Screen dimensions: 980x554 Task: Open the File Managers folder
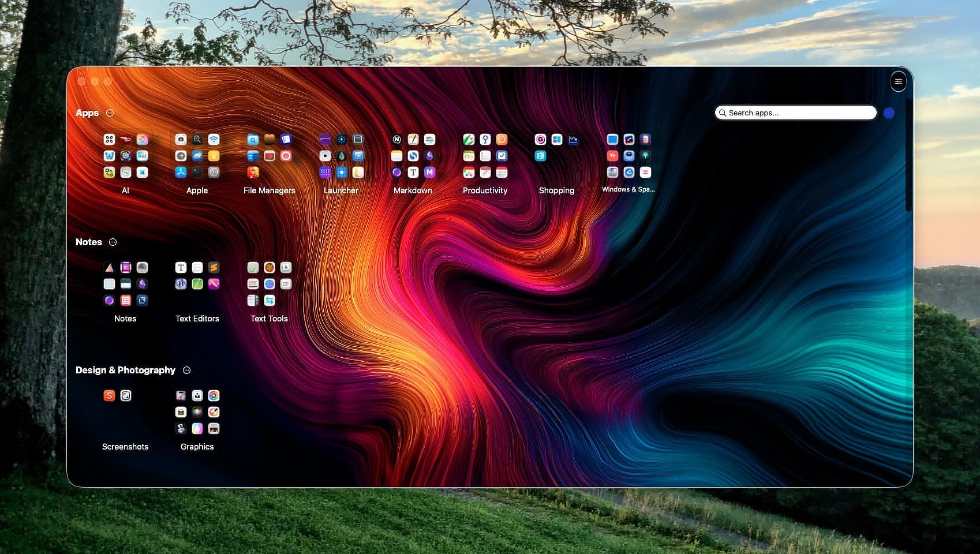pos(269,156)
